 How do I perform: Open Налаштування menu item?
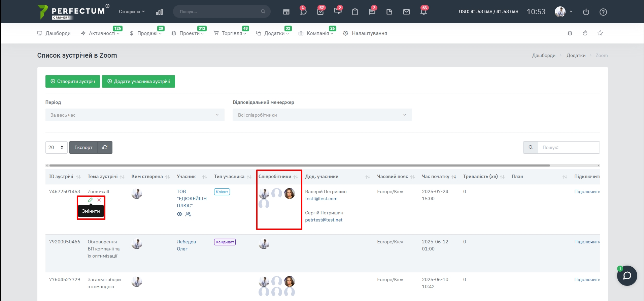[x=365, y=33]
